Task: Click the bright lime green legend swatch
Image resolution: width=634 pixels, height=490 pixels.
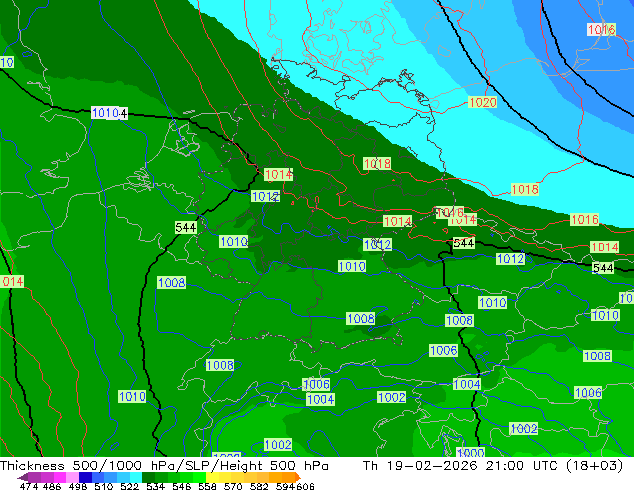Action: pos(199,477)
